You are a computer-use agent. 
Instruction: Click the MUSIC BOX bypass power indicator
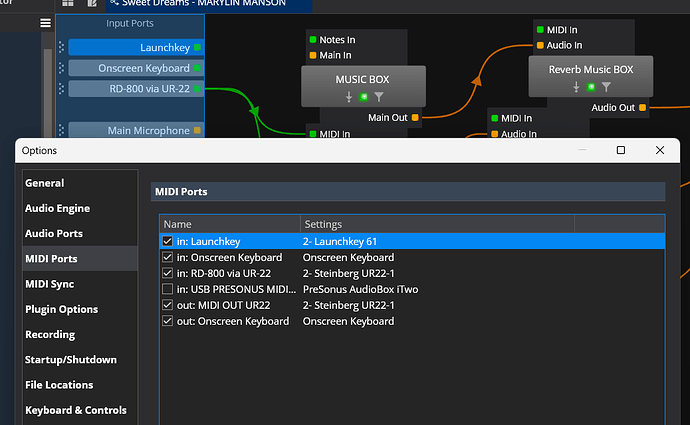click(x=364, y=97)
